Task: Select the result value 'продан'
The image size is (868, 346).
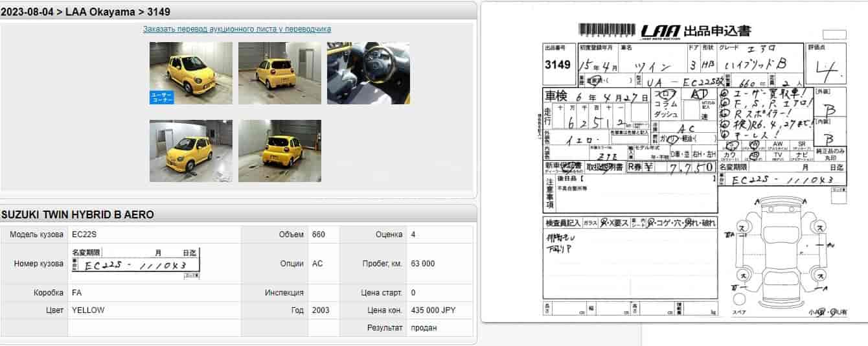Action: (x=424, y=328)
